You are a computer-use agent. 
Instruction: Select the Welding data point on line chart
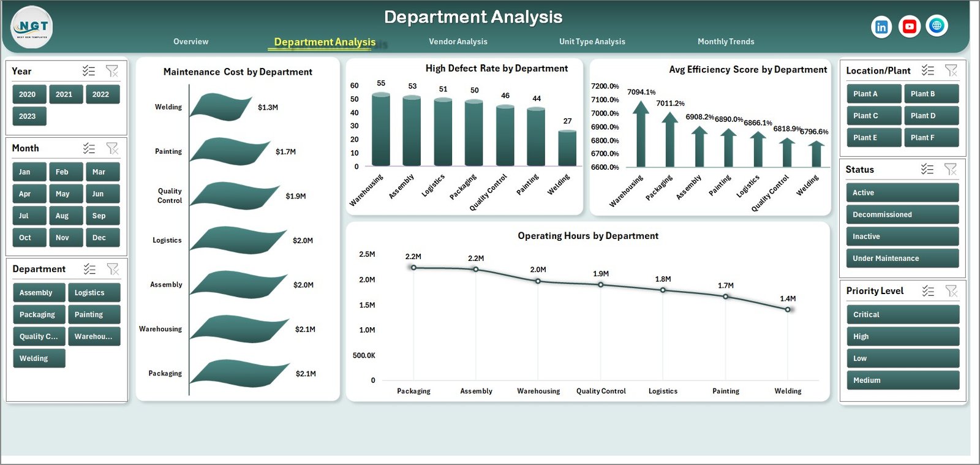[x=788, y=309]
